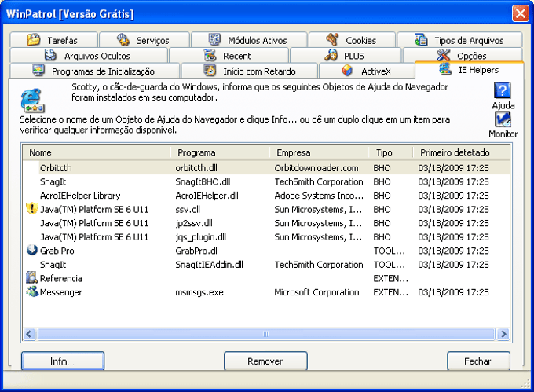Click the horizontal scrollbar thumb
The width and height of the screenshot is (534, 392).
click(266, 334)
